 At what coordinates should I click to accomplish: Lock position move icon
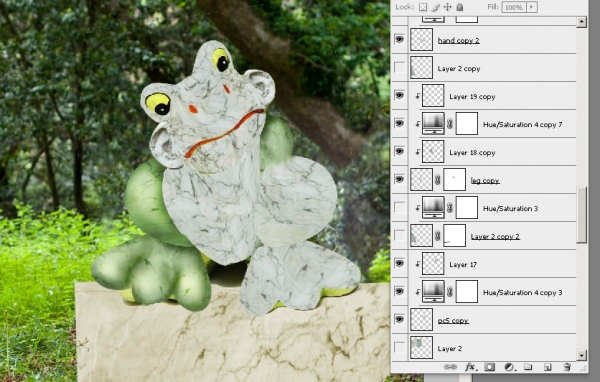click(x=447, y=7)
